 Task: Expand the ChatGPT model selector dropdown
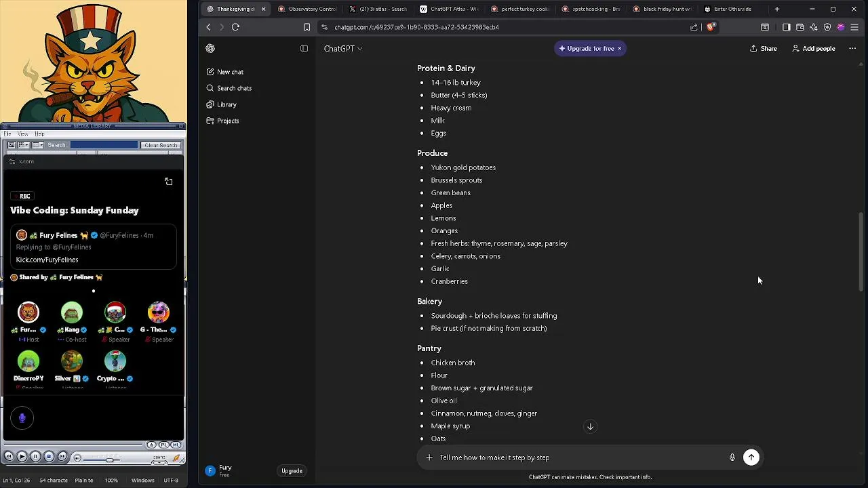tap(343, 49)
